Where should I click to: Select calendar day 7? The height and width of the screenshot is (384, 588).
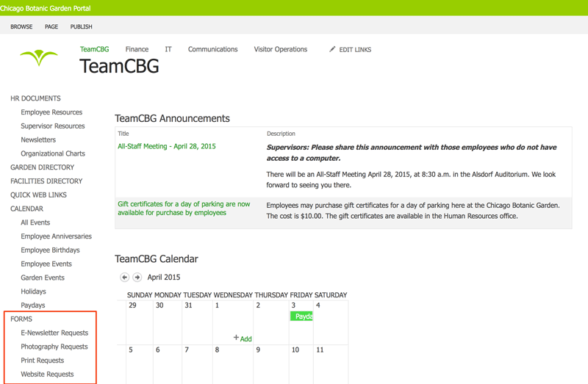point(197,364)
